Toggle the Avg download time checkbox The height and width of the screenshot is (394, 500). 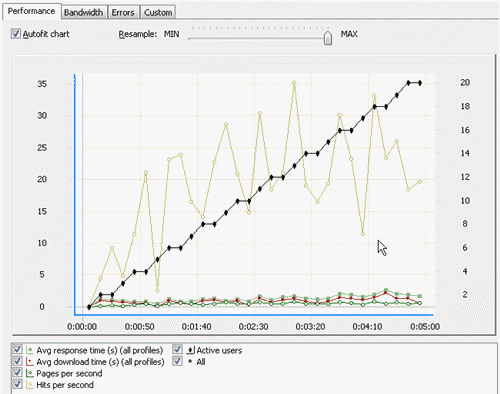pyautogui.click(x=17, y=361)
